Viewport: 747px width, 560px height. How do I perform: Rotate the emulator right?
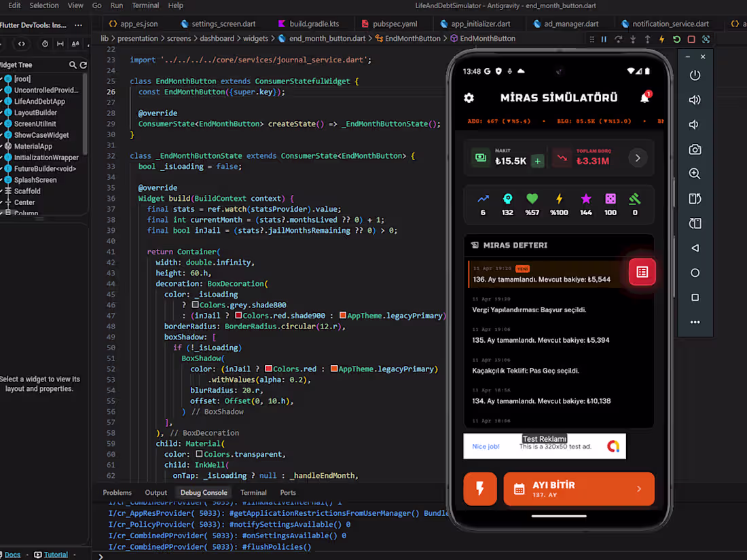click(695, 223)
